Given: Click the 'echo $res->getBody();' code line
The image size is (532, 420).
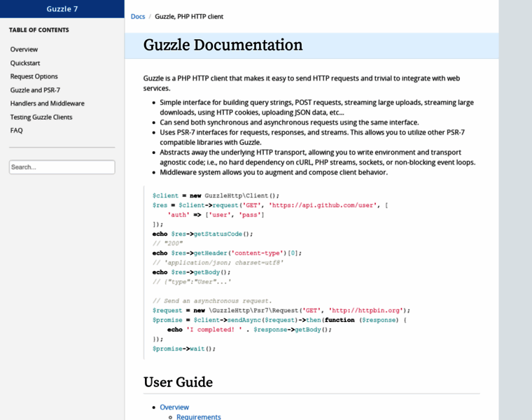Looking at the screenshot, I should pyautogui.click(x=191, y=272).
